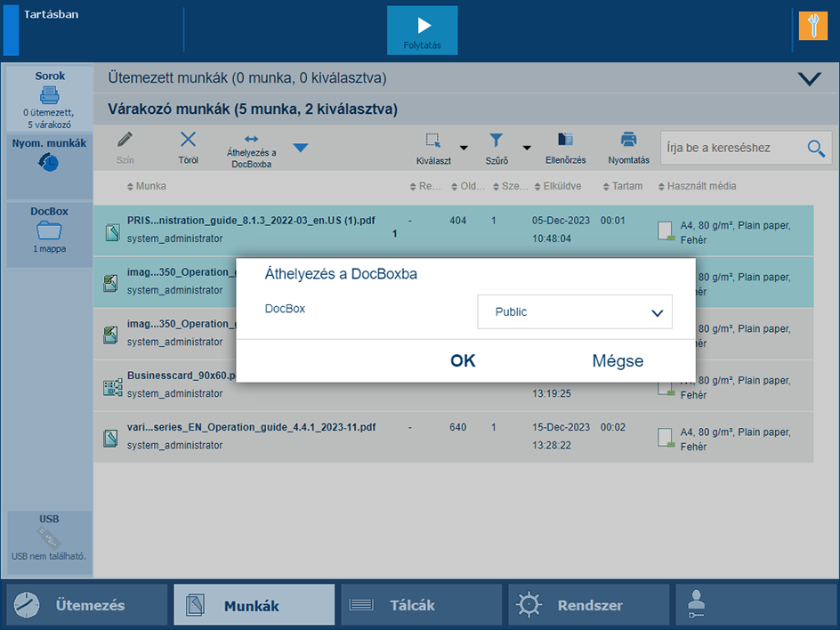Open the orange wrench maintenance icon

812,26
